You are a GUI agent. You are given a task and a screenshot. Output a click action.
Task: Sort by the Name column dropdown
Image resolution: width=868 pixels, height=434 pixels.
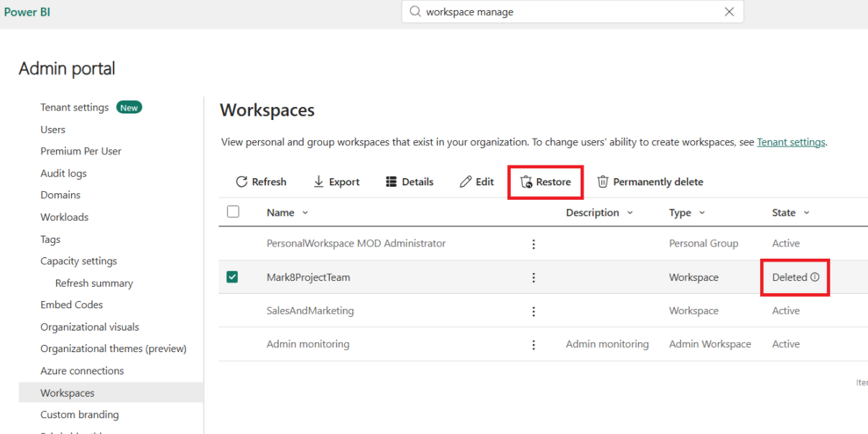point(305,213)
